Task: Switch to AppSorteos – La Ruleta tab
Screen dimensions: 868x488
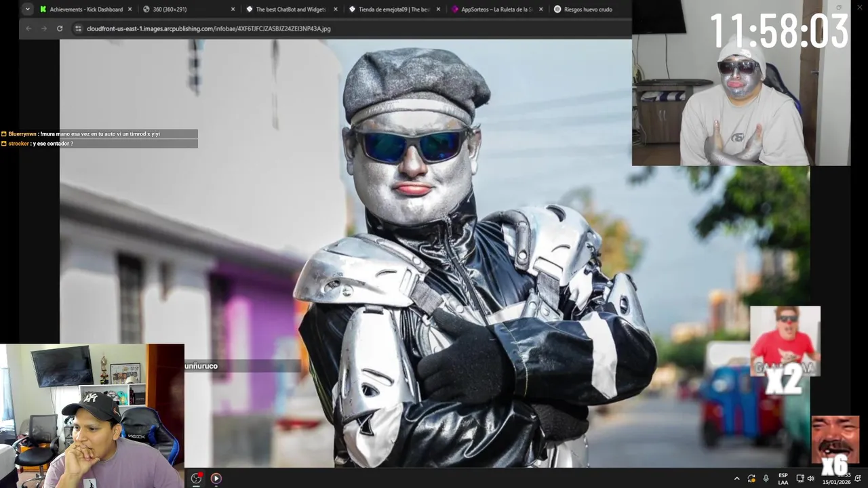Action: click(x=496, y=9)
